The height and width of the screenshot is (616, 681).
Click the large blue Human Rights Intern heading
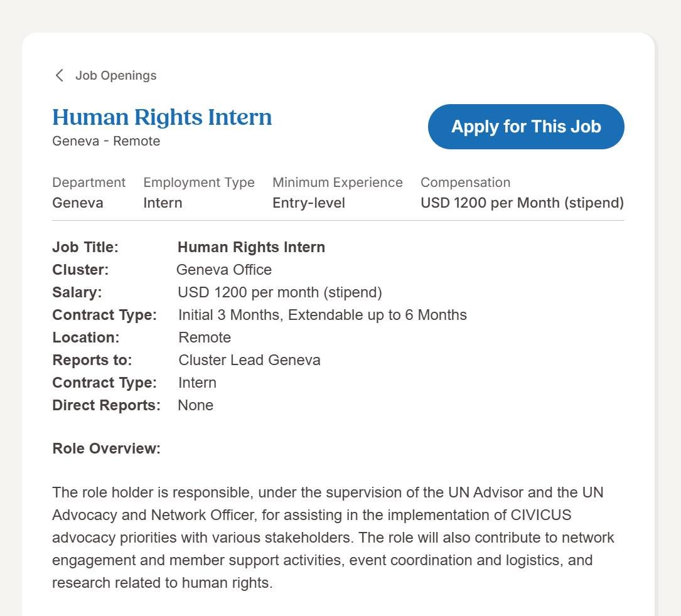coord(162,117)
